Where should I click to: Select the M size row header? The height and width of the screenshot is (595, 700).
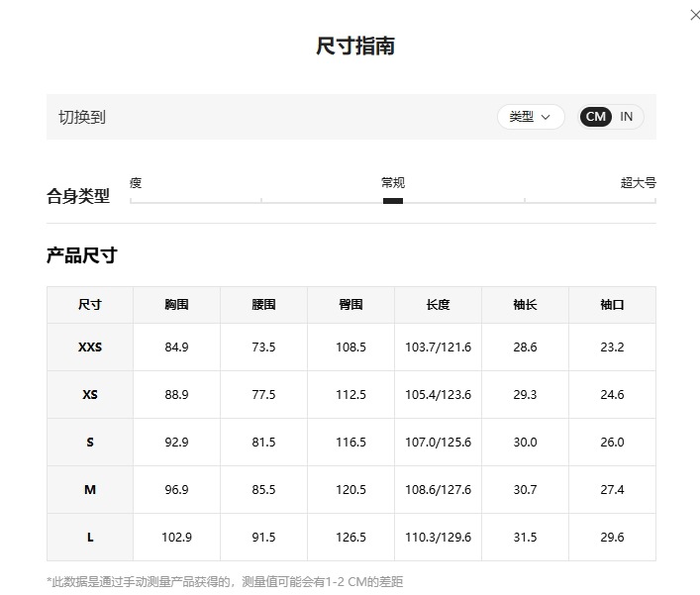(x=90, y=490)
